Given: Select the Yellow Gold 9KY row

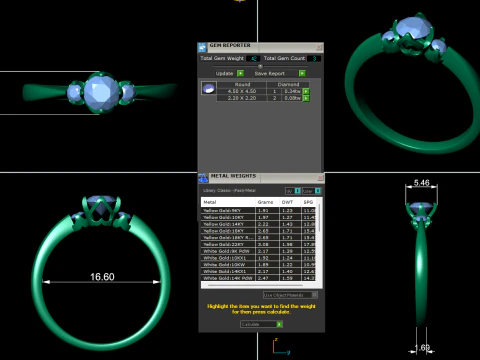Looking at the screenshot, I should (x=258, y=211).
